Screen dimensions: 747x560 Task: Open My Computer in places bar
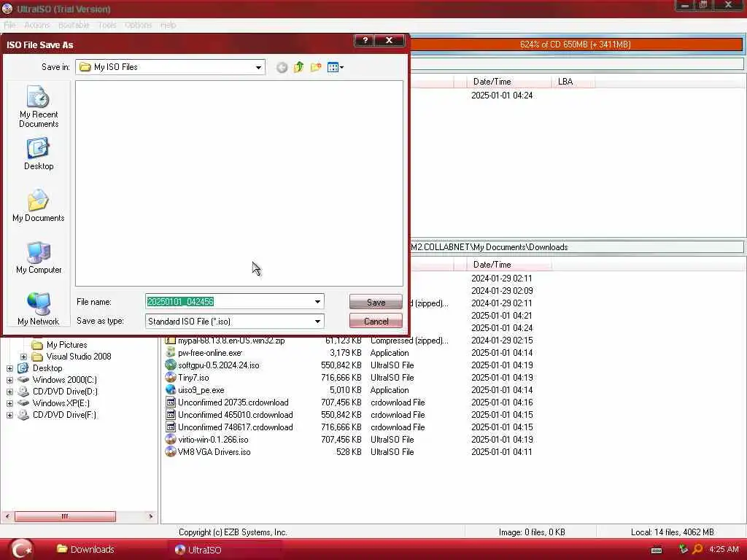[39, 257]
